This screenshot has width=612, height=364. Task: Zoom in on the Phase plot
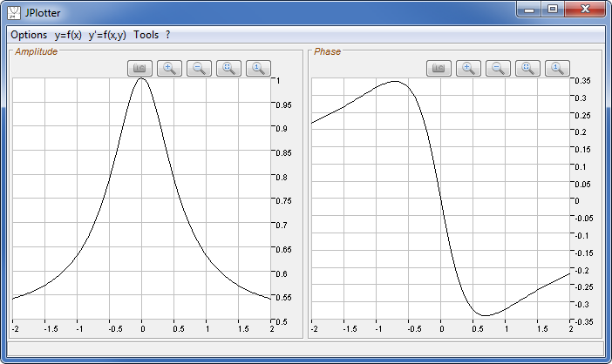(469, 68)
